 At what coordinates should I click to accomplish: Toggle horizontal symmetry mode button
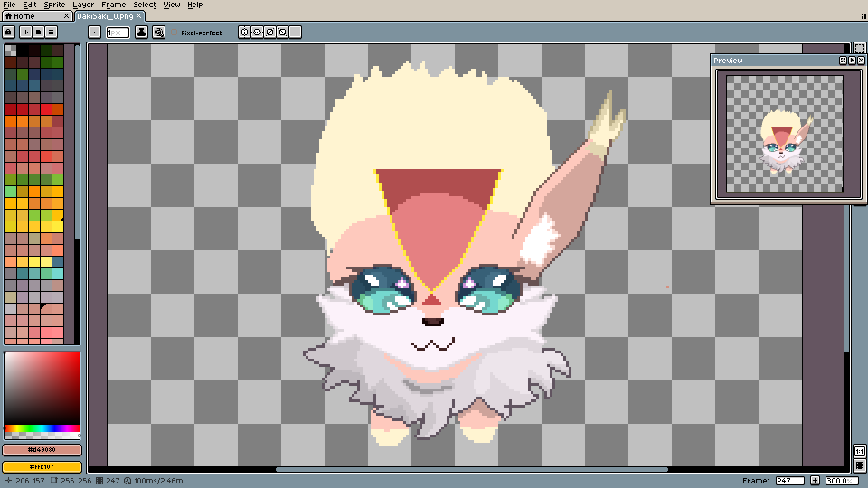[245, 32]
